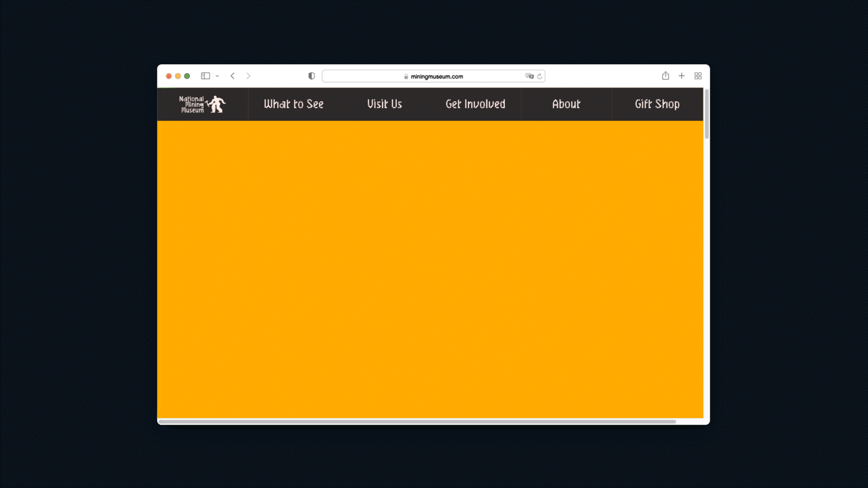The width and height of the screenshot is (868, 488).
Task: Reload the page with refresh icon
Action: coord(540,76)
